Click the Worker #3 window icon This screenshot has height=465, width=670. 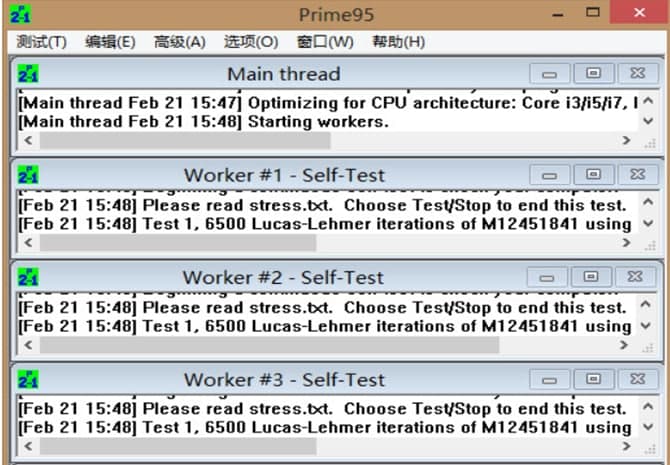[29, 379]
